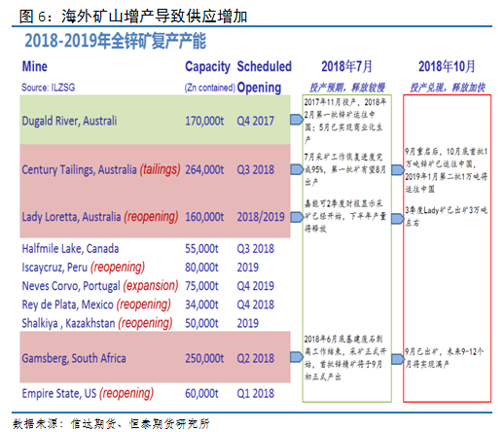Click the '(Zn contained)' sublabel
This screenshot has height=432, width=504.
click(210, 88)
